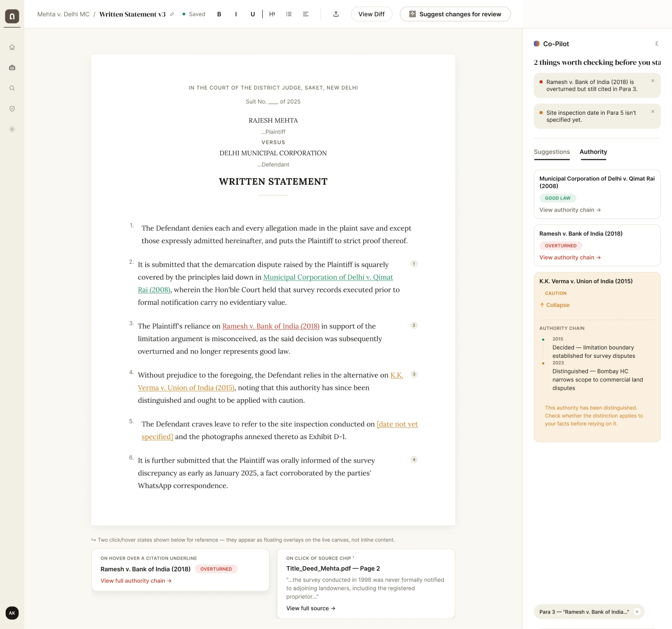Viewport: 672px width, 629px height.
Task: Click K.K. Verma v. Union of India card title
Action: tap(586, 281)
